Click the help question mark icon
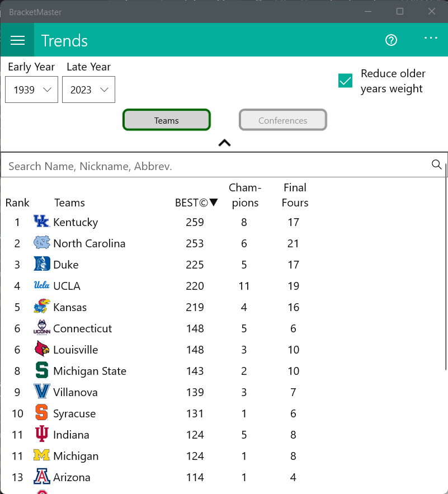 click(x=391, y=40)
